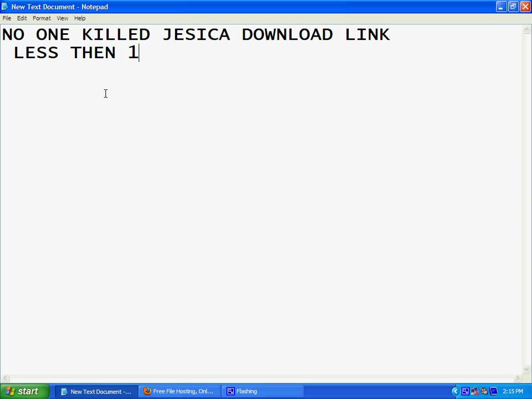Open the Format menu
The height and width of the screenshot is (399, 532).
[42, 18]
